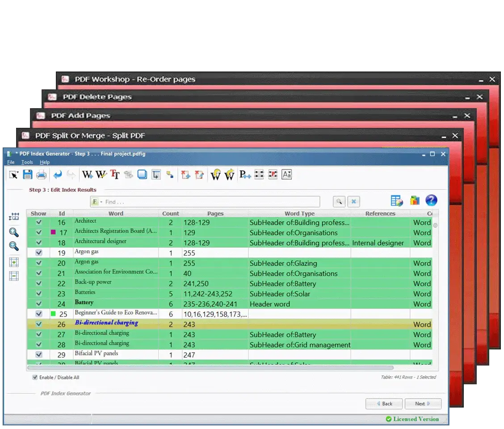Image resolution: width=504 pixels, height=429 pixels.
Task: Click the page with blue plus icon
Action: click(185, 175)
